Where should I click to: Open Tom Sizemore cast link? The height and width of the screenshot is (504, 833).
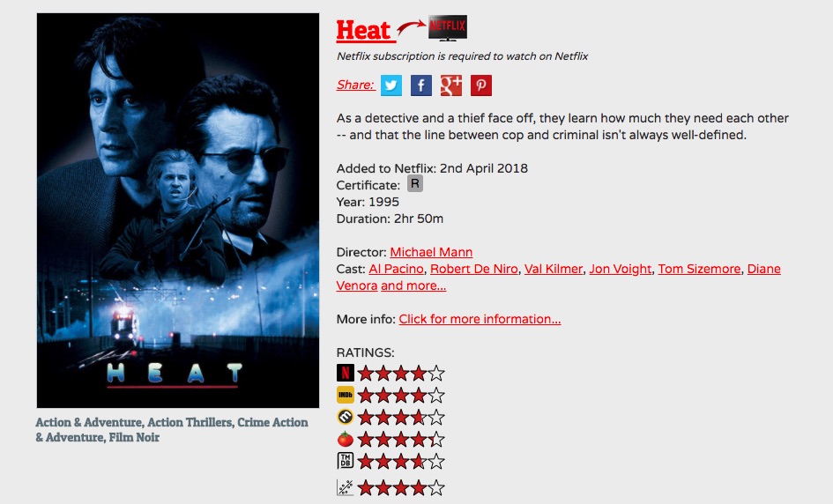pyautogui.click(x=699, y=269)
